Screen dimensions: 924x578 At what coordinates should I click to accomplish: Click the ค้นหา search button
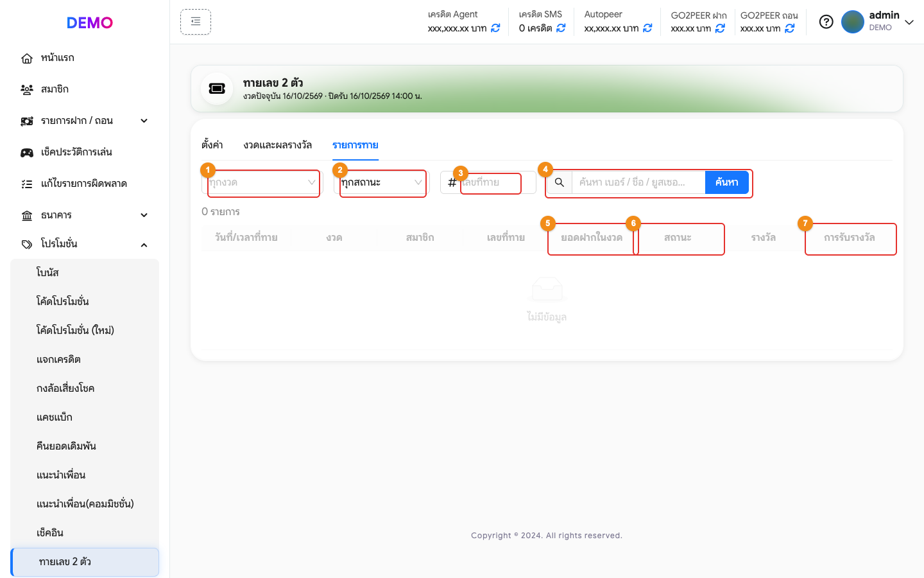(727, 182)
